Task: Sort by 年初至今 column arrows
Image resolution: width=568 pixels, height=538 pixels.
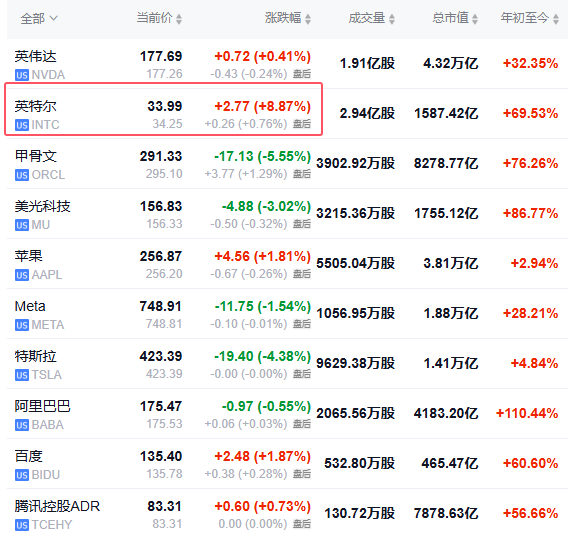Action: coord(556,18)
